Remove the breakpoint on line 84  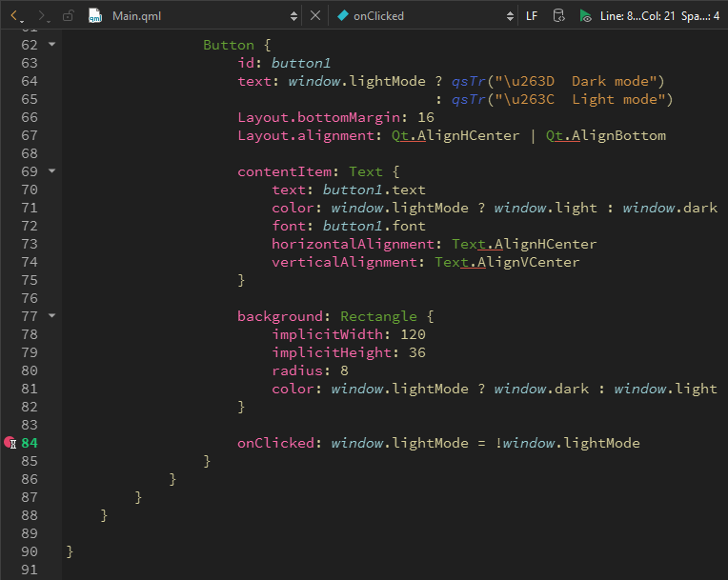pos(10,443)
